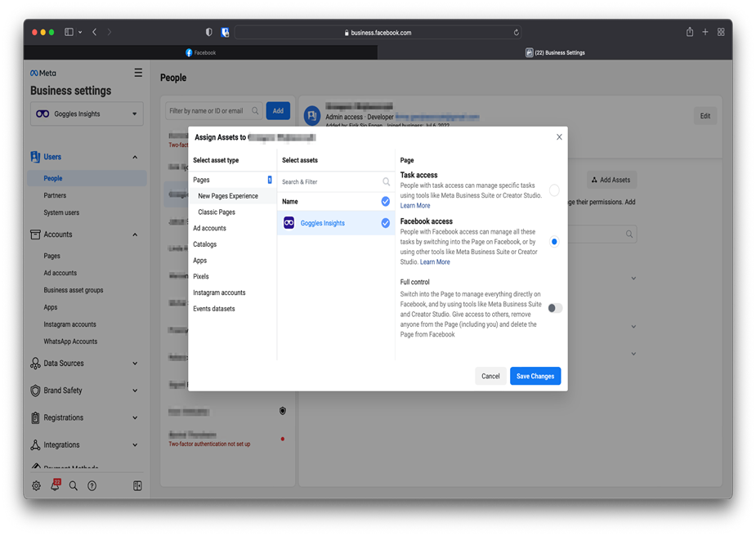Uncheck the Name select-all checkbox
The width and height of the screenshot is (756, 536).
pos(385,201)
